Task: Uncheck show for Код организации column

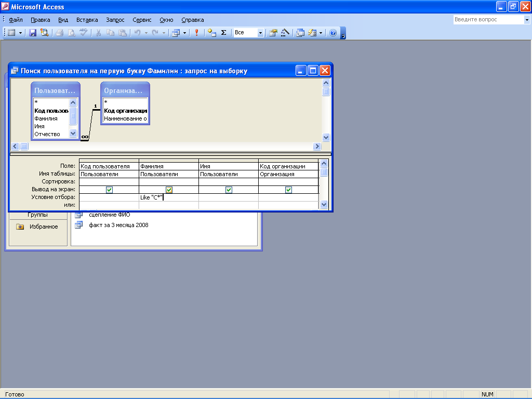Action: pos(288,190)
